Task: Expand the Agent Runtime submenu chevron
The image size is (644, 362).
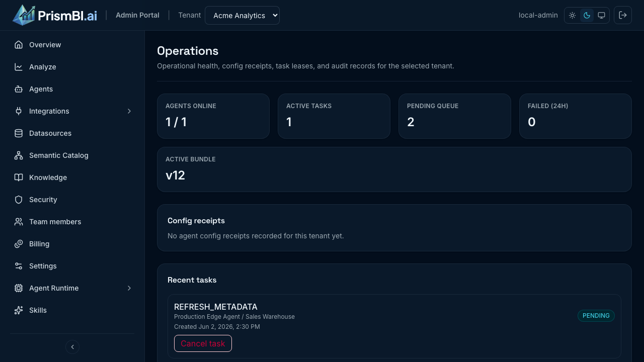Action: [x=129, y=288]
